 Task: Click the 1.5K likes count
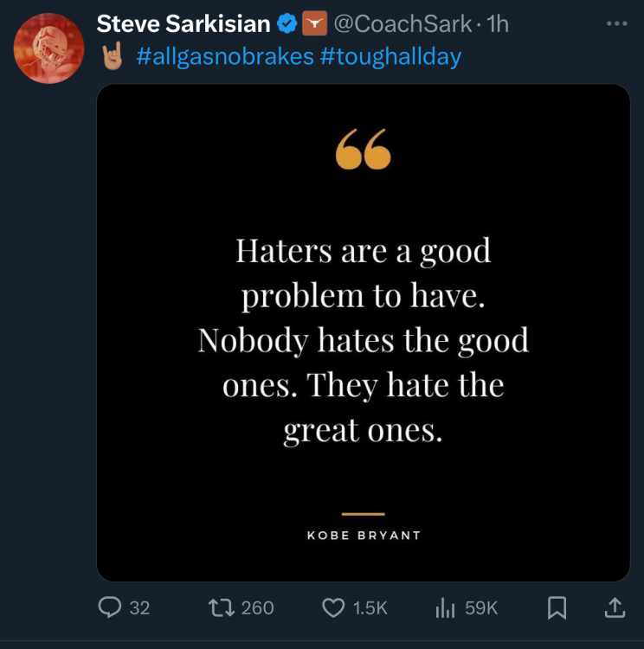pyautogui.click(x=370, y=608)
